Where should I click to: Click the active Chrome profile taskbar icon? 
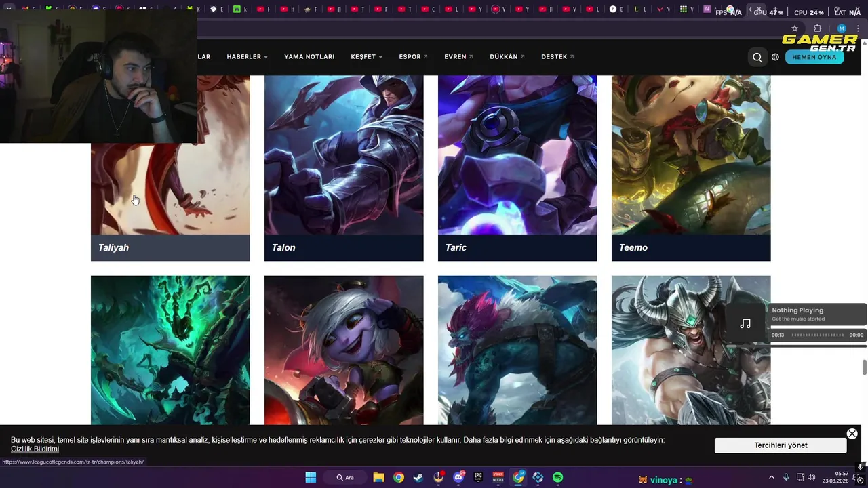click(x=518, y=477)
